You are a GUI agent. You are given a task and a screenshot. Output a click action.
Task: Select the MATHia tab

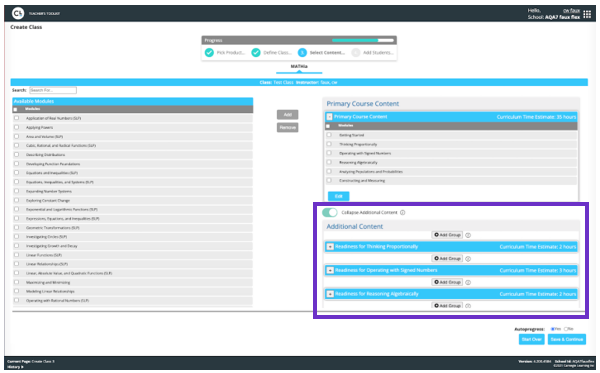point(299,67)
